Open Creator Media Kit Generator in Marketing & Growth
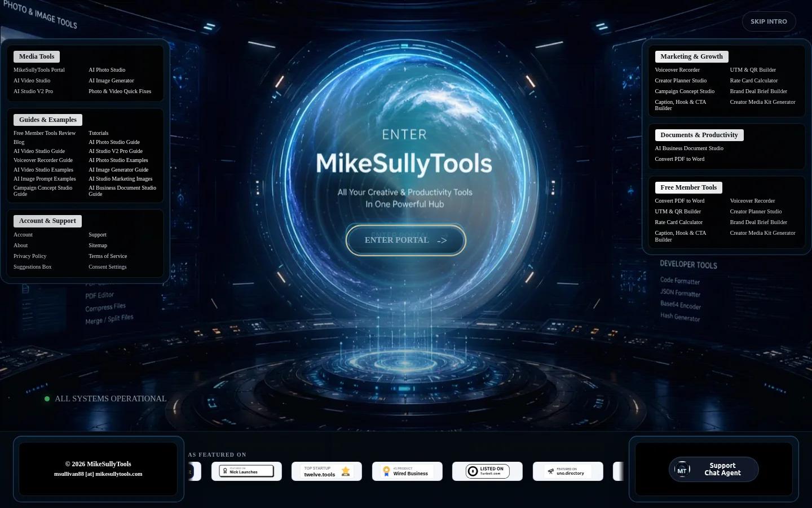 (762, 102)
